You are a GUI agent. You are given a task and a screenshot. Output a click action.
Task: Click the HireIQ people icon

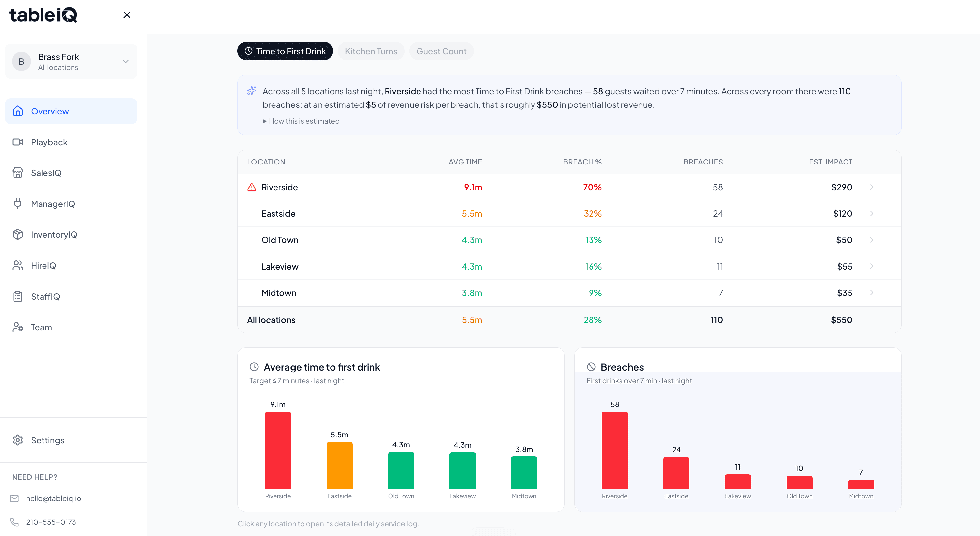(18, 265)
